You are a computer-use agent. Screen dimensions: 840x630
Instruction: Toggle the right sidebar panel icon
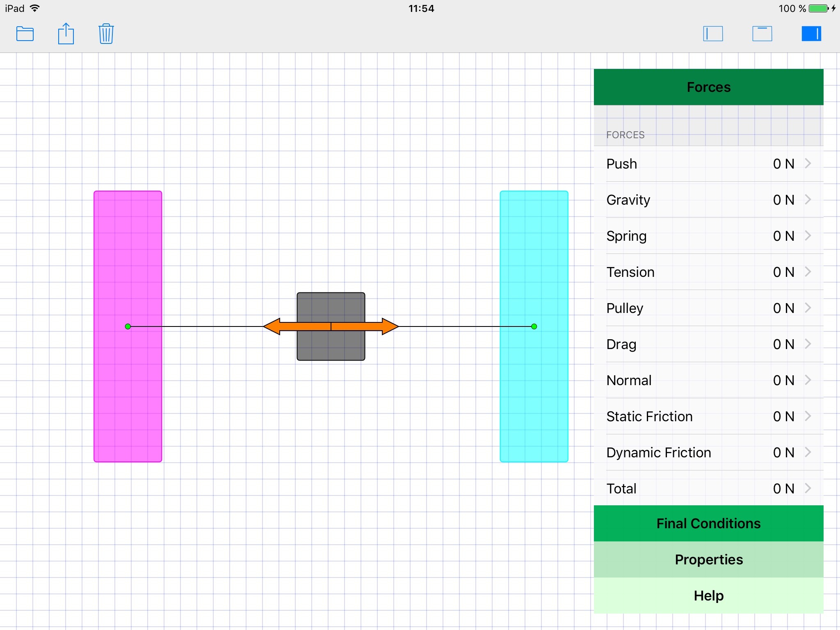click(811, 34)
